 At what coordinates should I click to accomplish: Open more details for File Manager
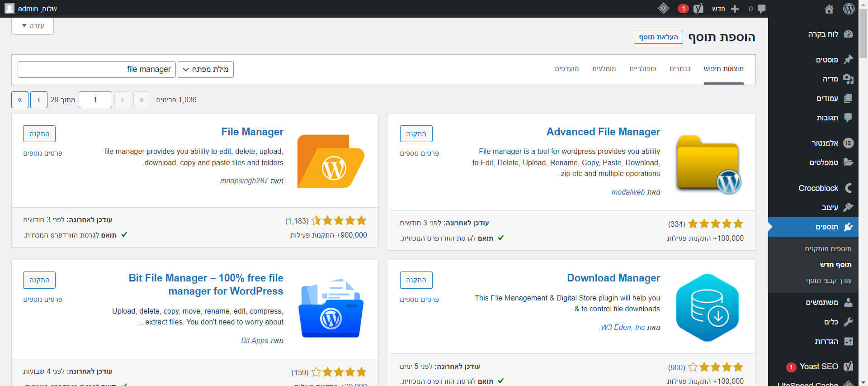[43, 153]
